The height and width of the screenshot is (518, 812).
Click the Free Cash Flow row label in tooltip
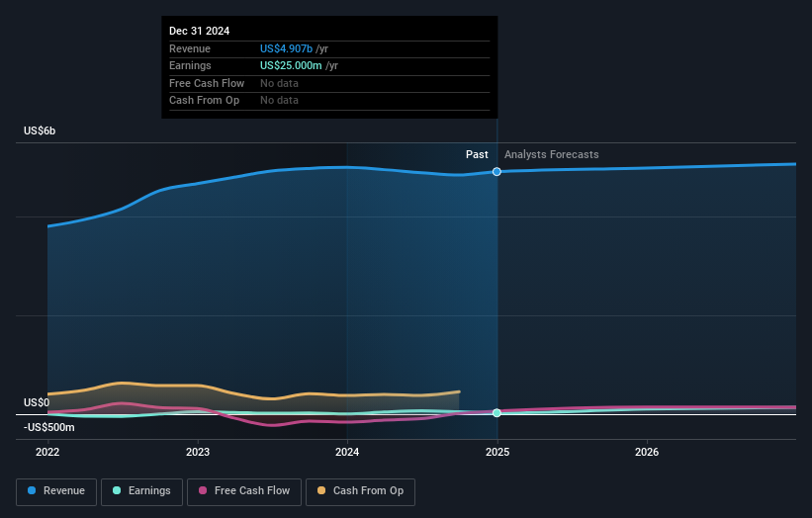[x=207, y=83]
